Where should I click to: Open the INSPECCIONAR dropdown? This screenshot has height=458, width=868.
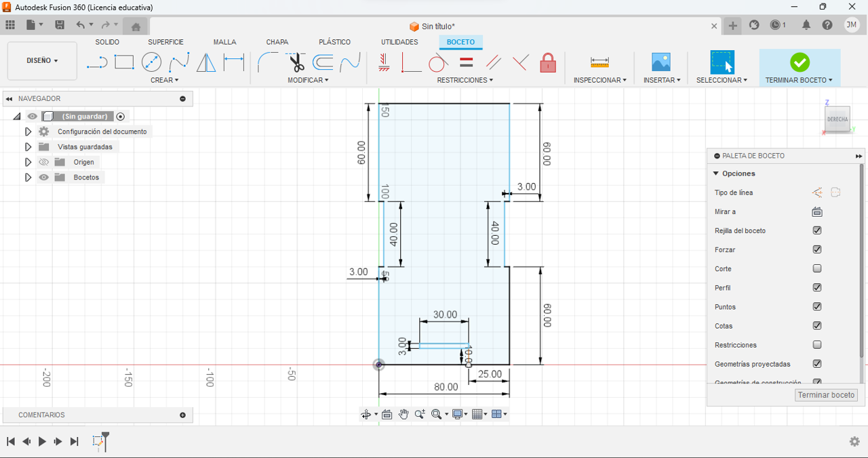(x=600, y=80)
